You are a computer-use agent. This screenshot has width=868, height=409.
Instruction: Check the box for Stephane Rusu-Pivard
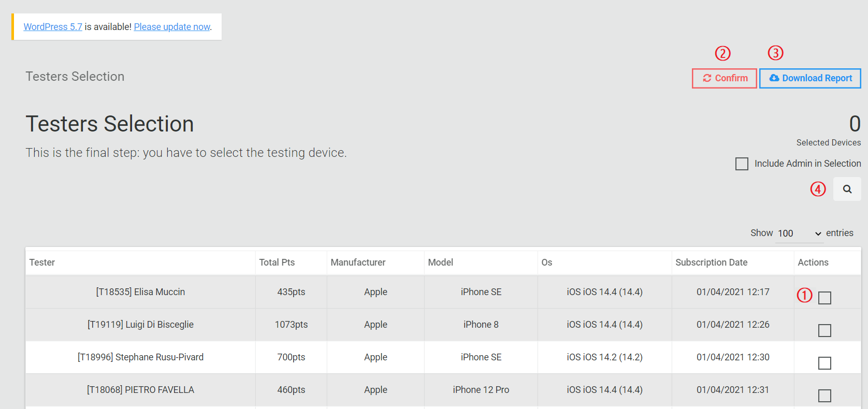pyautogui.click(x=824, y=363)
